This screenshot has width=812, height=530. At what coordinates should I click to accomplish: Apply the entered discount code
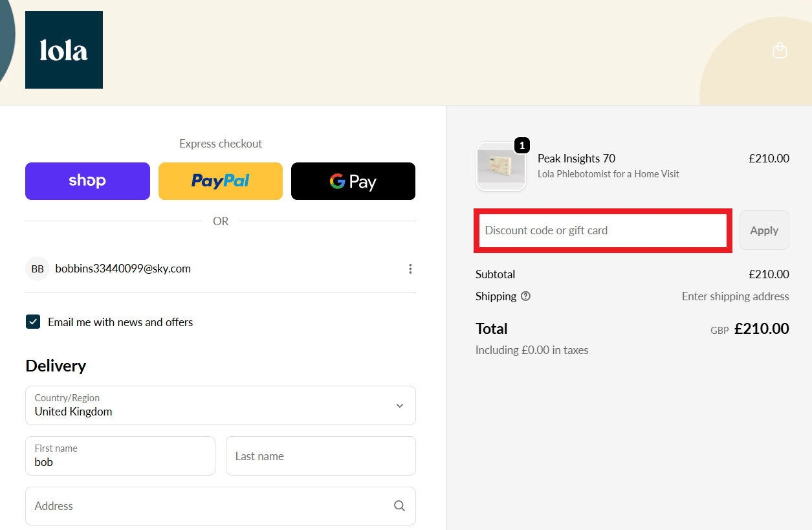click(764, 230)
